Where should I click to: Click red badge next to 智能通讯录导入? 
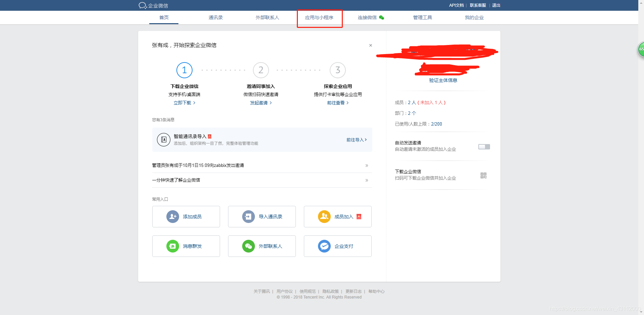tap(210, 136)
